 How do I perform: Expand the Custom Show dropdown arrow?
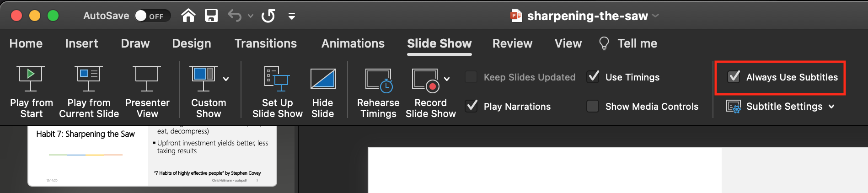pyautogui.click(x=226, y=79)
